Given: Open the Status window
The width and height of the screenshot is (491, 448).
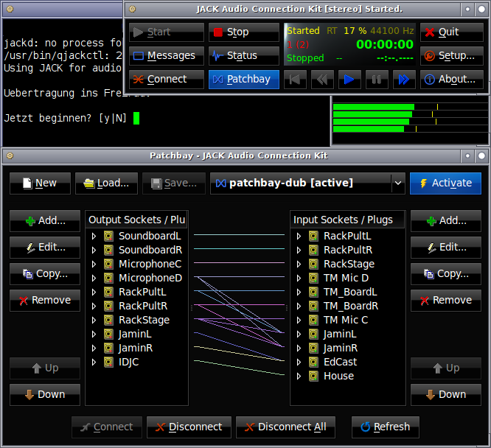Looking at the screenshot, I should click(243, 56).
